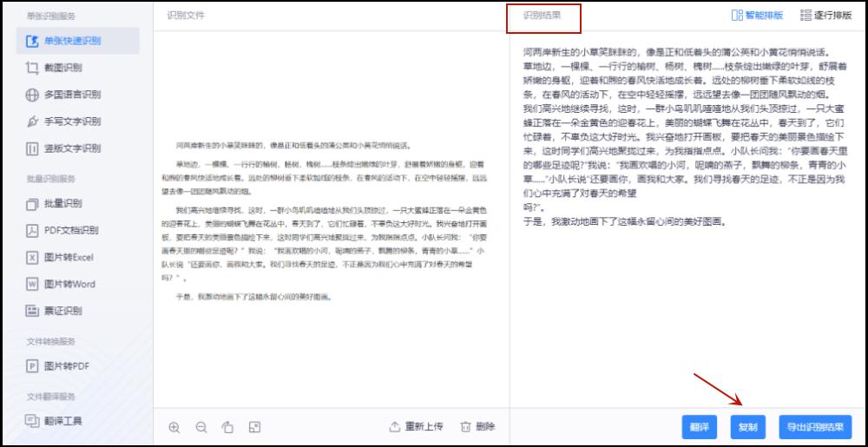
Task: Click the uploaded document image preview
Action: [x=325, y=221]
